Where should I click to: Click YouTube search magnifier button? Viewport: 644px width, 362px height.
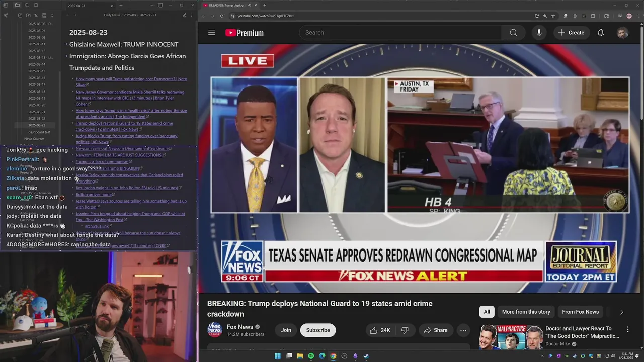pyautogui.click(x=513, y=33)
